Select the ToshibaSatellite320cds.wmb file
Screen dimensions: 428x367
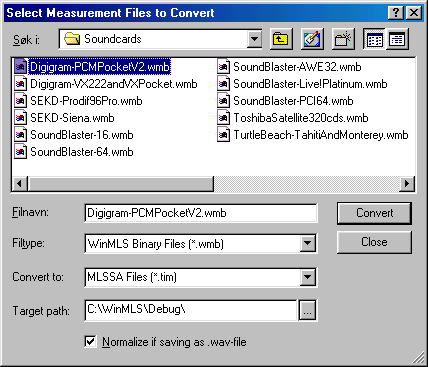(x=293, y=118)
